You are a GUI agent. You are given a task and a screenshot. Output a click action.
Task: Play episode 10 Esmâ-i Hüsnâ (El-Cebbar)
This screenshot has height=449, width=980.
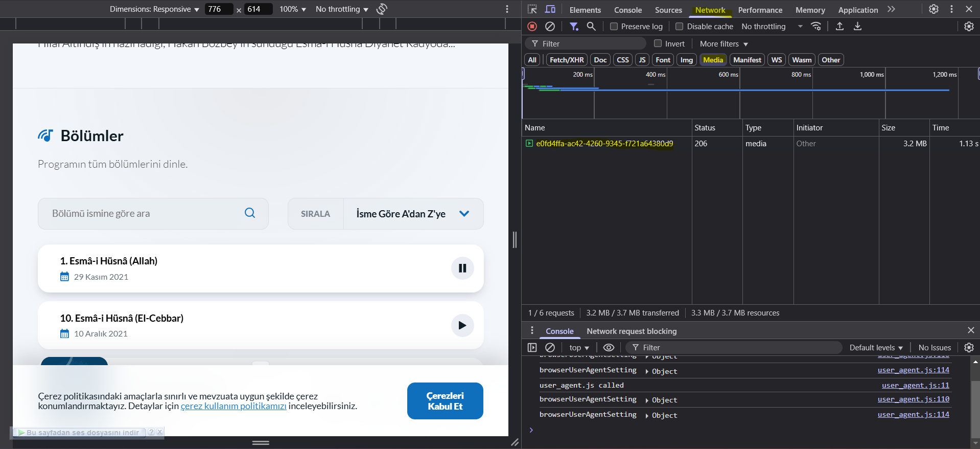pos(462,325)
